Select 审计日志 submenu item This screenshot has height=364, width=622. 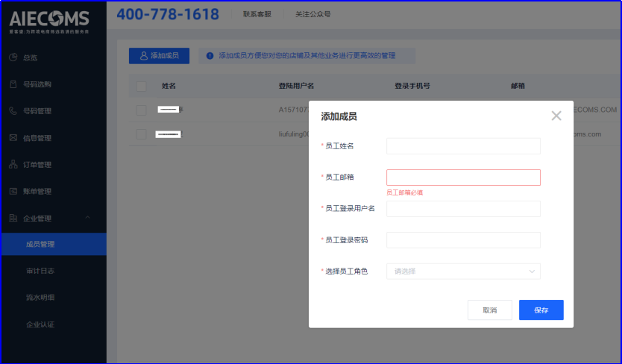40,271
